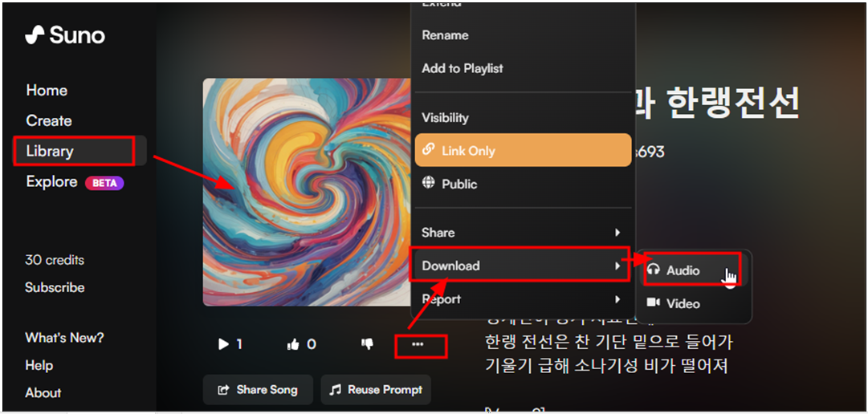Click the camera icon beside Video
The height and width of the screenshot is (414, 868).
point(654,302)
